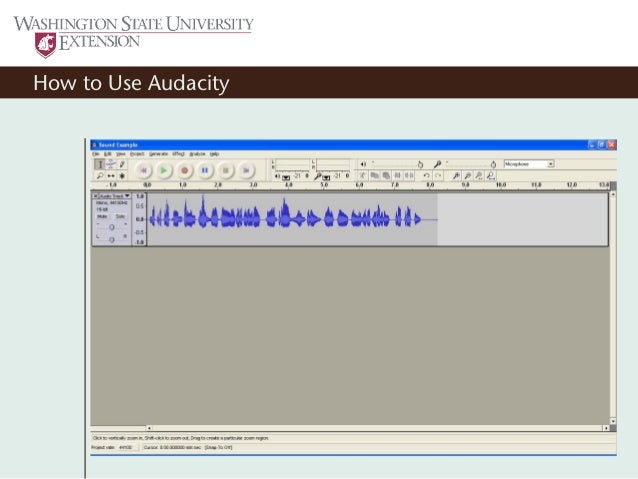Click the Undo arrow icon
The height and width of the screenshot is (479, 638).
426,175
